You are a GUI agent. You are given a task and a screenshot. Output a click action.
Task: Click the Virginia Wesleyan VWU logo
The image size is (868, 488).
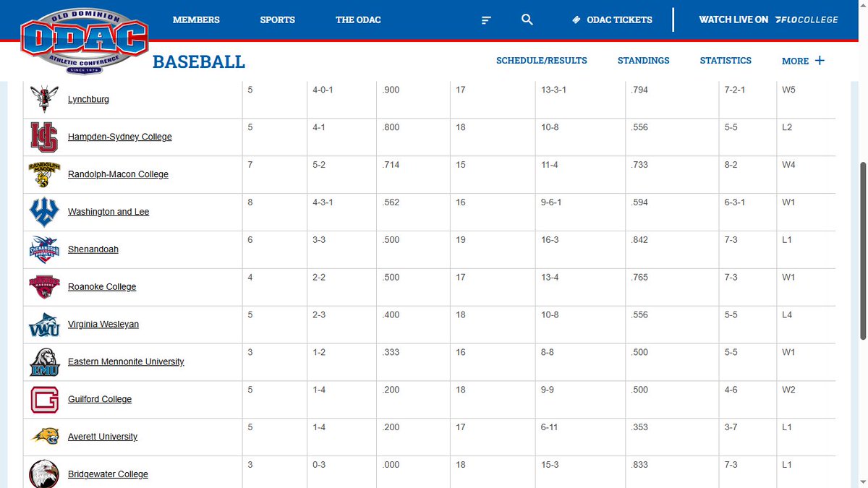[44, 325]
